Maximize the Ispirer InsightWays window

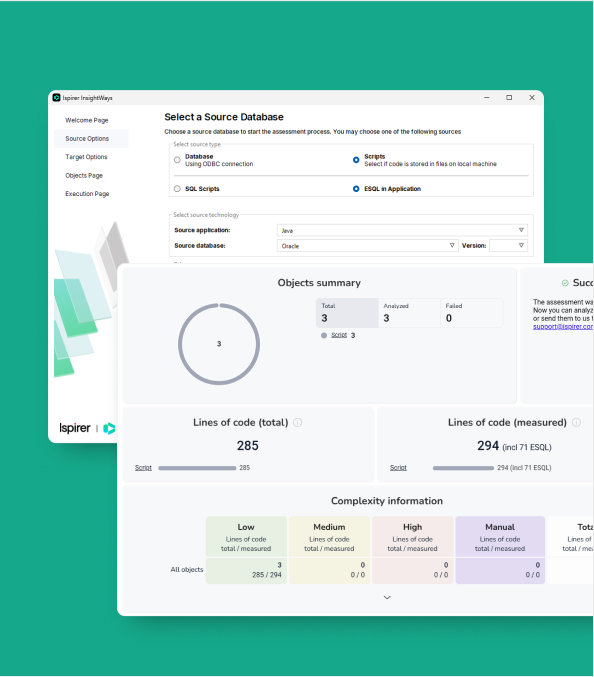tap(509, 98)
